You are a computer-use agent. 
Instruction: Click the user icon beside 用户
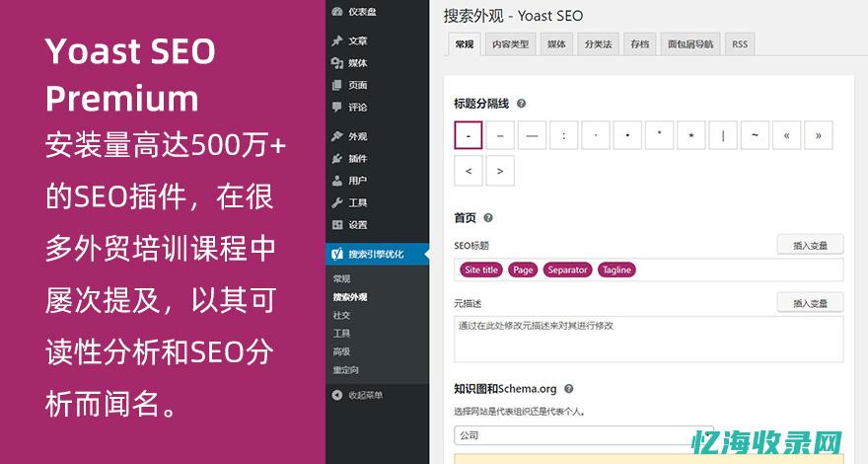(337, 181)
